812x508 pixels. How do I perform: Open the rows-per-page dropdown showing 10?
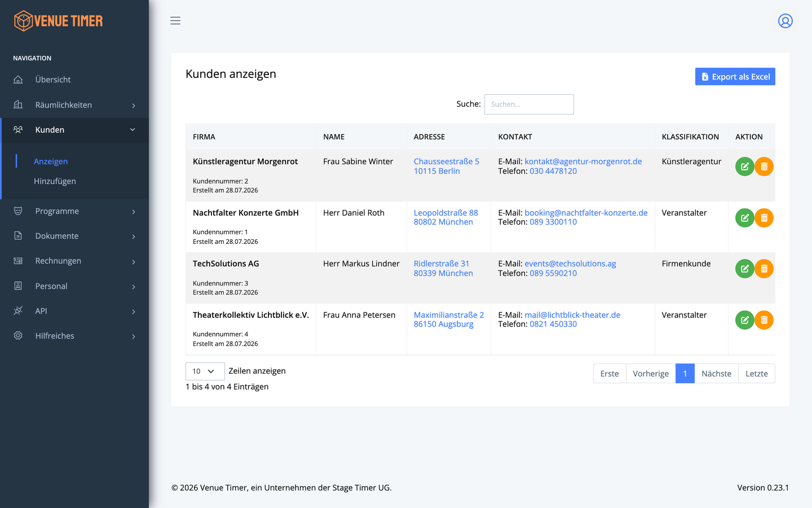pos(205,371)
